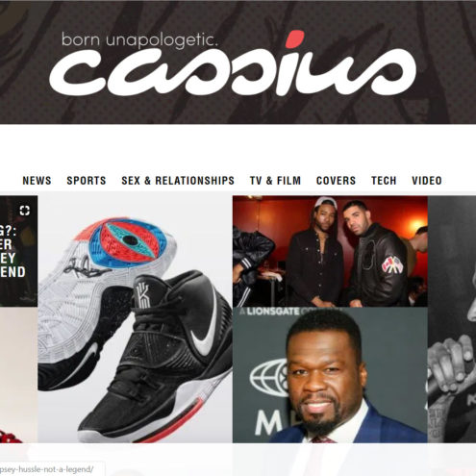Screen dimensions: 476x476
Task: Open the News menu item
Action: (37, 181)
